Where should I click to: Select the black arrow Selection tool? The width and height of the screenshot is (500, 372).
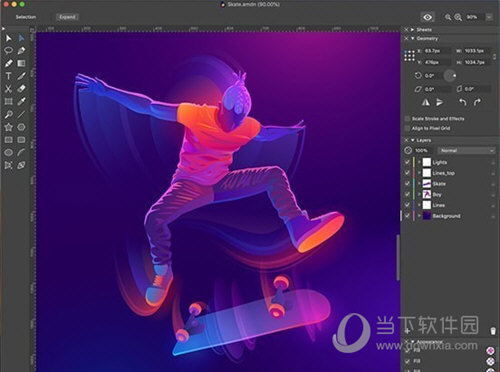click(x=8, y=38)
